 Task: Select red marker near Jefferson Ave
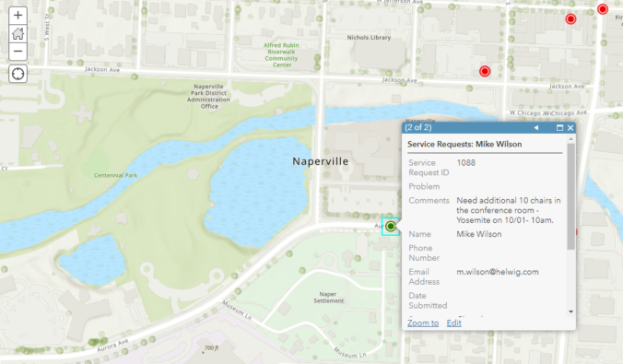point(571,19)
